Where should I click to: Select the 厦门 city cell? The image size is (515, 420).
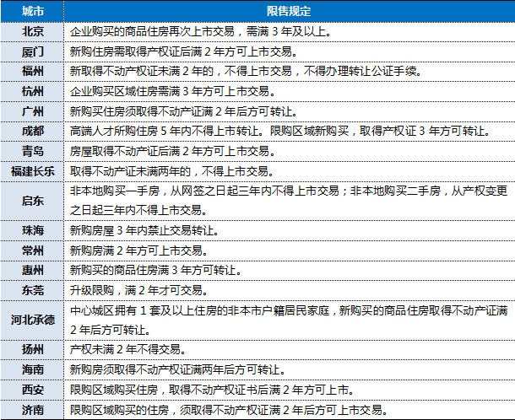pos(33,51)
